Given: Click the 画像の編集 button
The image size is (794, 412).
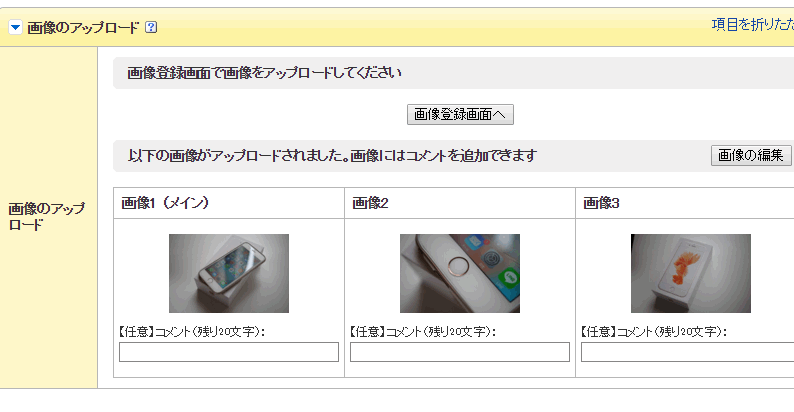Looking at the screenshot, I should tap(751, 155).
